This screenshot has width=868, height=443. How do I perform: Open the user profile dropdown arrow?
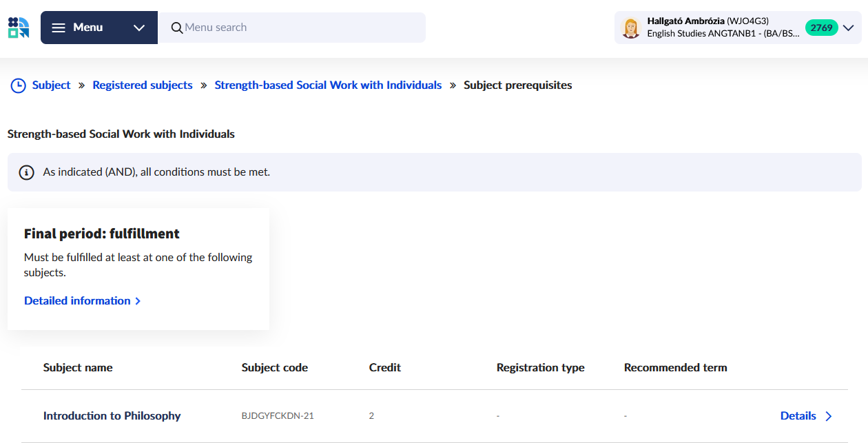pos(849,28)
